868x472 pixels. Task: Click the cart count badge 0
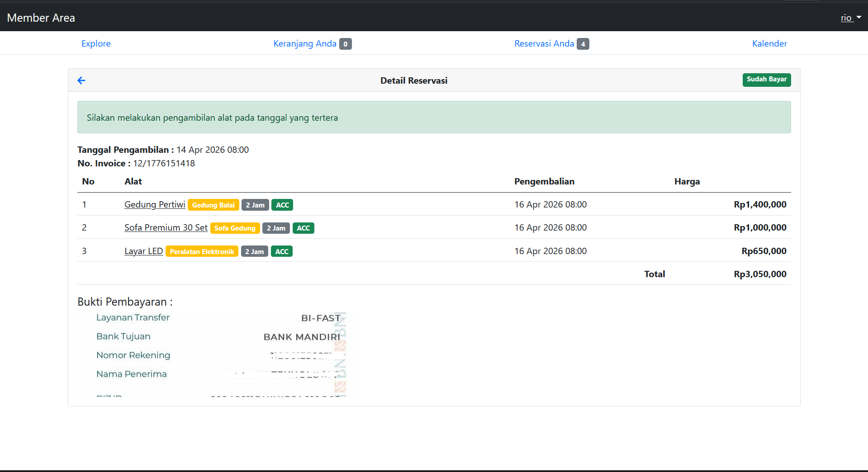click(346, 44)
